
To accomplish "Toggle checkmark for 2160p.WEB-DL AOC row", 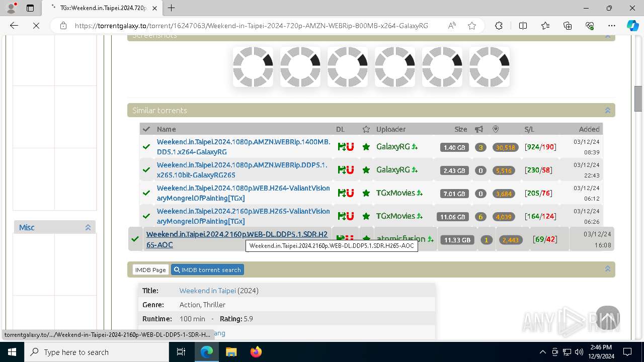I will point(135,239).
